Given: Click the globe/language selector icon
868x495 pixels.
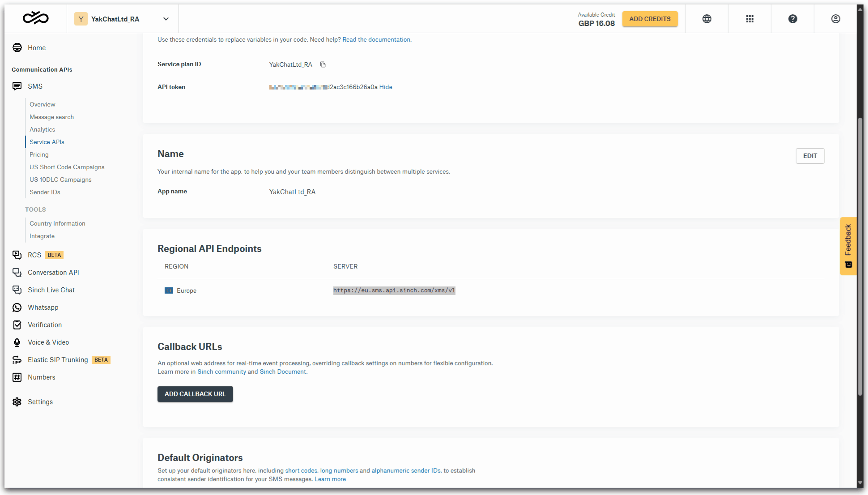Looking at the screenshot, I should (x=707, y=19).
